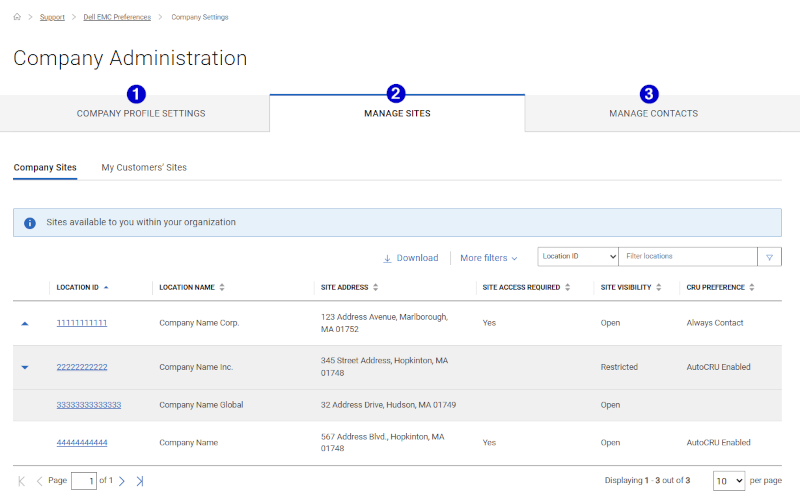Image resolution: width=800 pixels, height=504 pixels.
Task: Open the More filters dropdown
Action: click(488, 258)
